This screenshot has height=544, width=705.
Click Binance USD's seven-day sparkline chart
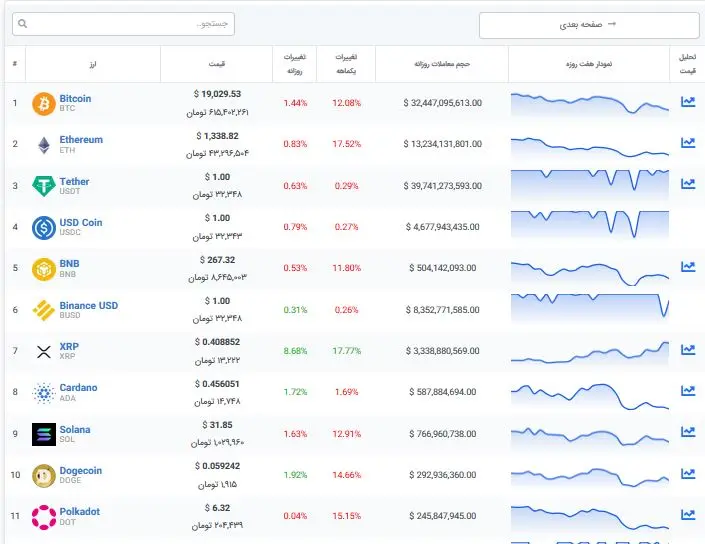pos(589,308)
